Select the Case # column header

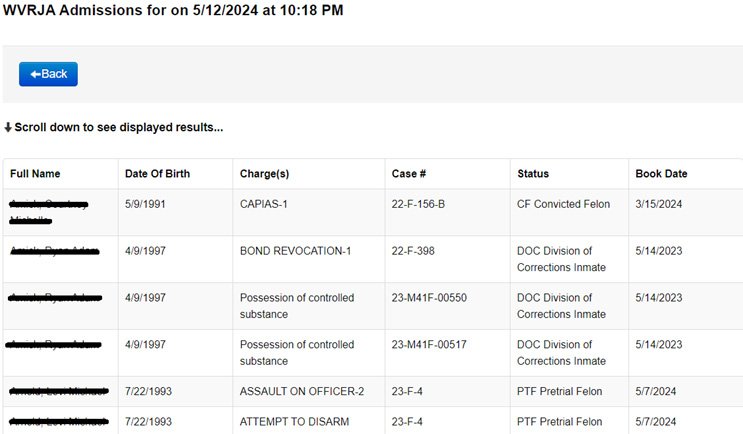tap(409, 174)
